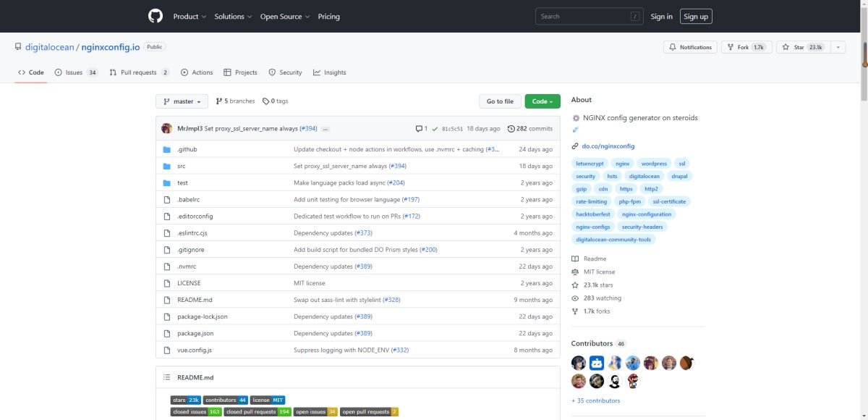868x420 pixels.
Task: Click the comment icon beside the commit
Action: click(419, 129)
